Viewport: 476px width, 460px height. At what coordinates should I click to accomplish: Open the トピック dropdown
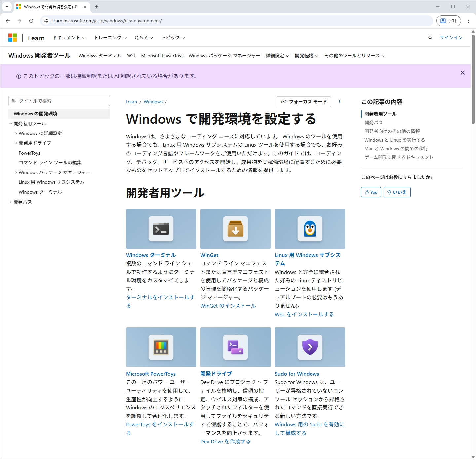click(x=173, y=38)
